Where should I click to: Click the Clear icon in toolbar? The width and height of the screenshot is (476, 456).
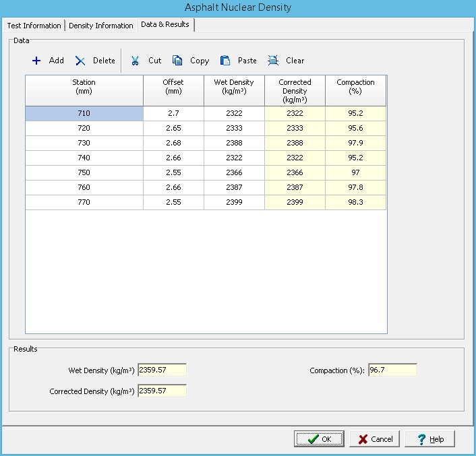click(273, 61)
